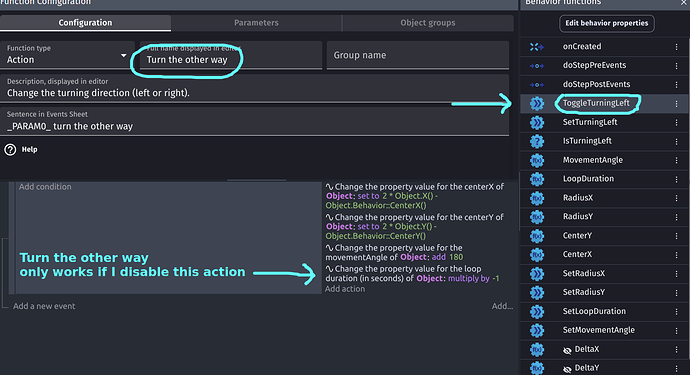Open the options menu for MovementAngle

[x=676, y=160]
